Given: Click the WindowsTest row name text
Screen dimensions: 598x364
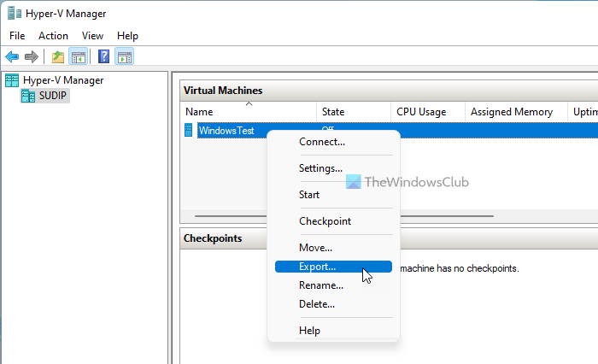Looking at the screenshot, I should [x=226, y=131].
